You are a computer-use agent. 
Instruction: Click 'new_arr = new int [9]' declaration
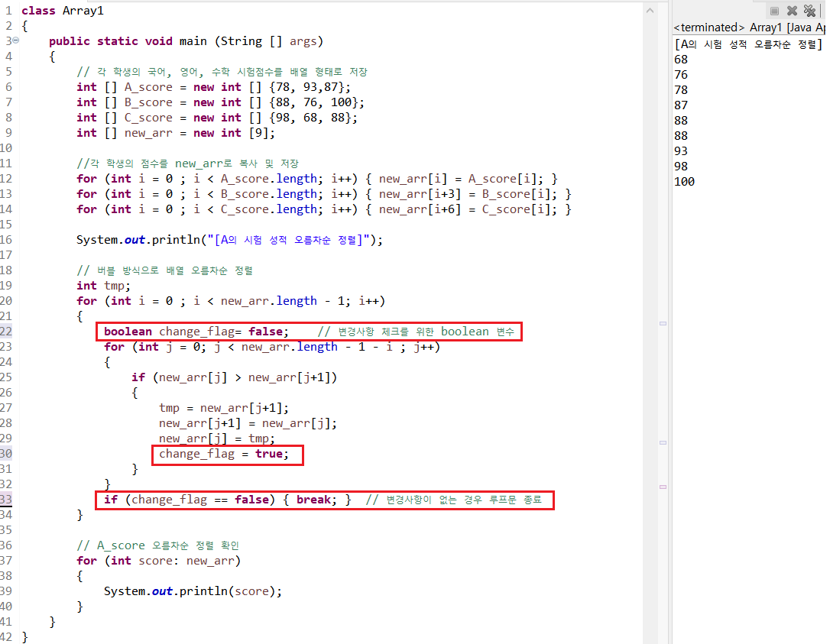coord(176,133)
